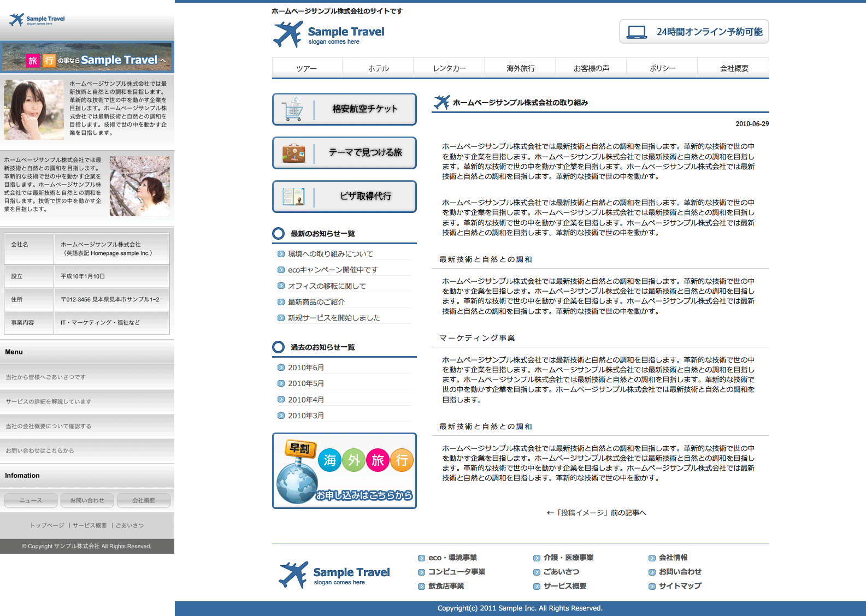
Task: Click the footer Sample Travel airplane logo
Action: [293, 574]
